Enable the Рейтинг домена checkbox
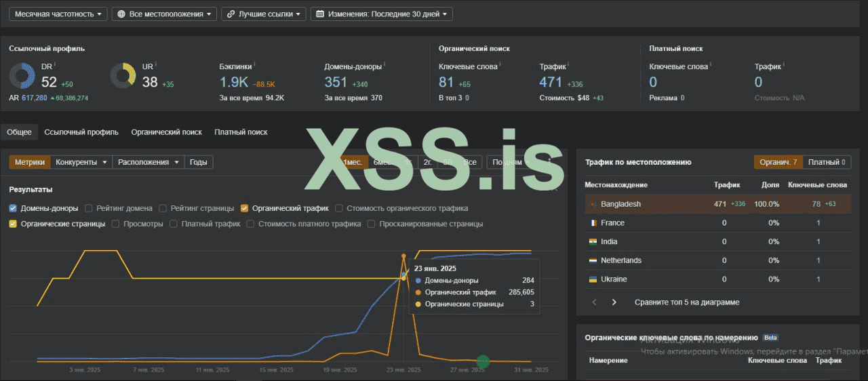The height and width of the screenshot is (381, 868). (x=89, y=209)
